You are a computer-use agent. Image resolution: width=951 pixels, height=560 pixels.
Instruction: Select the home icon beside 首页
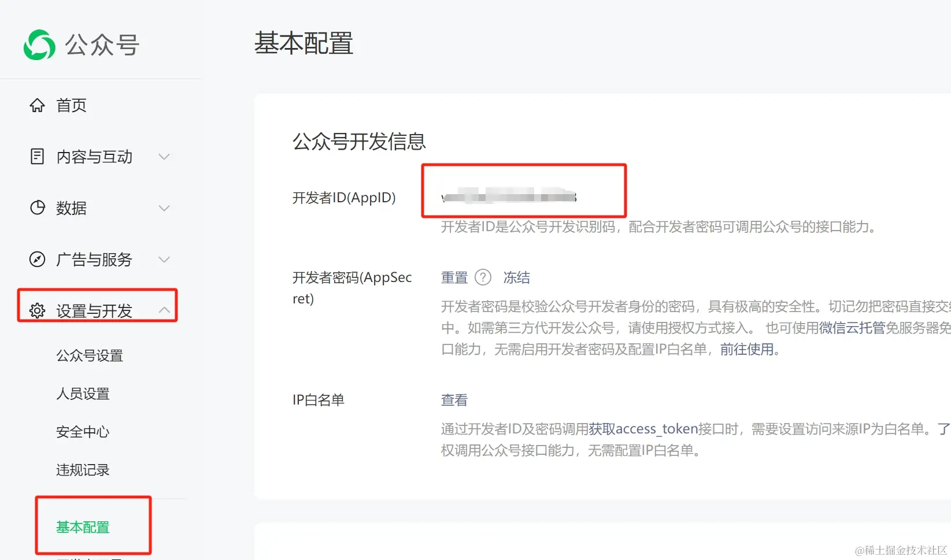pos(36,105)
